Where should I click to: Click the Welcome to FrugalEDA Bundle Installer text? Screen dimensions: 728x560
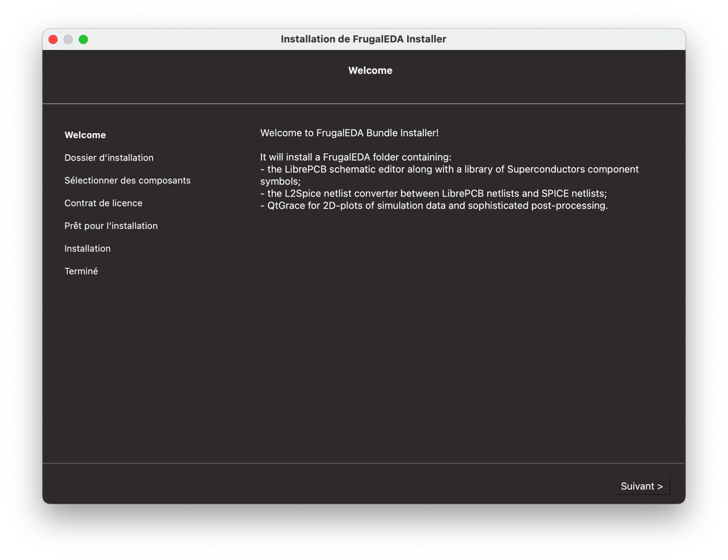(349, 133)
